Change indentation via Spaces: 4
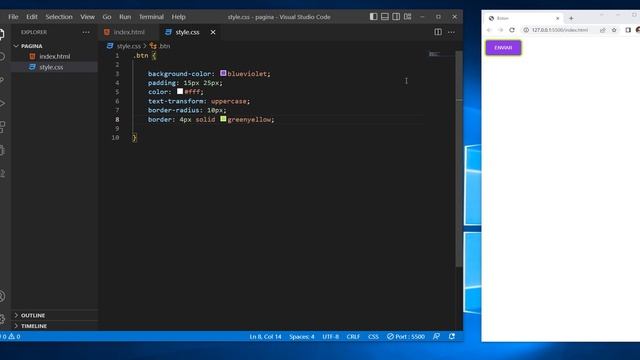 302,336
